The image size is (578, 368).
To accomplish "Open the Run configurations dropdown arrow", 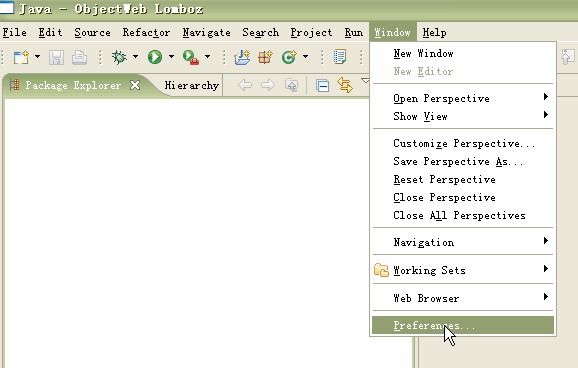I will pos(171,57).
